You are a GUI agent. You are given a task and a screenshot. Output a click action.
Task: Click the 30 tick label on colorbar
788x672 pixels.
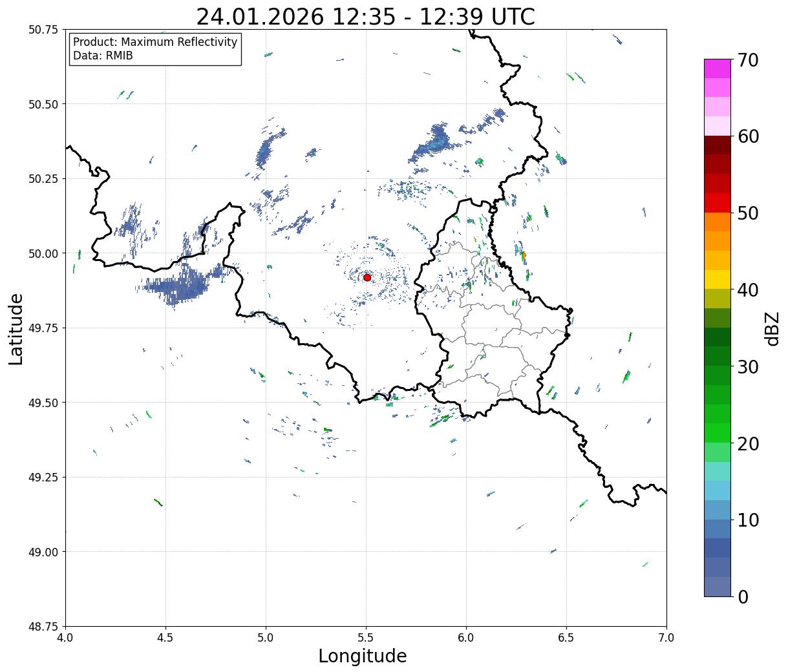coord(747,367)
